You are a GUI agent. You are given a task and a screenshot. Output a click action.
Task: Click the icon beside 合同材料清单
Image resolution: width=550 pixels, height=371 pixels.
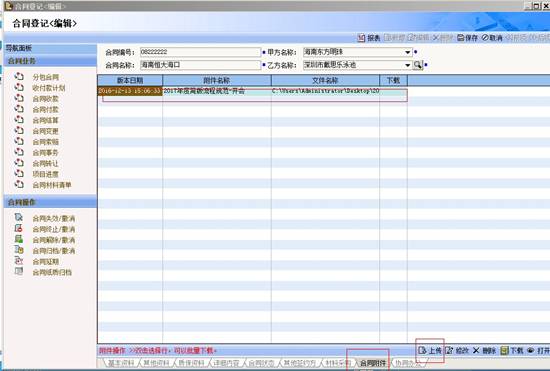coord(19,184)
